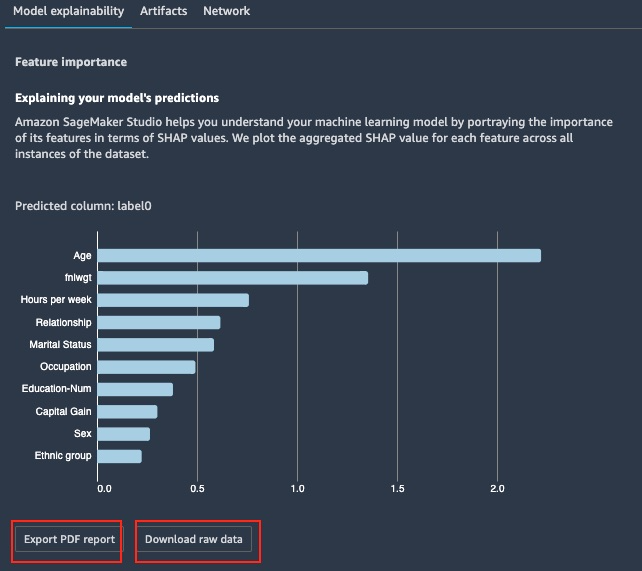The image size is (642, 571).
Task: Click the 'Age' axis label
Action: (x=82, y=256)
